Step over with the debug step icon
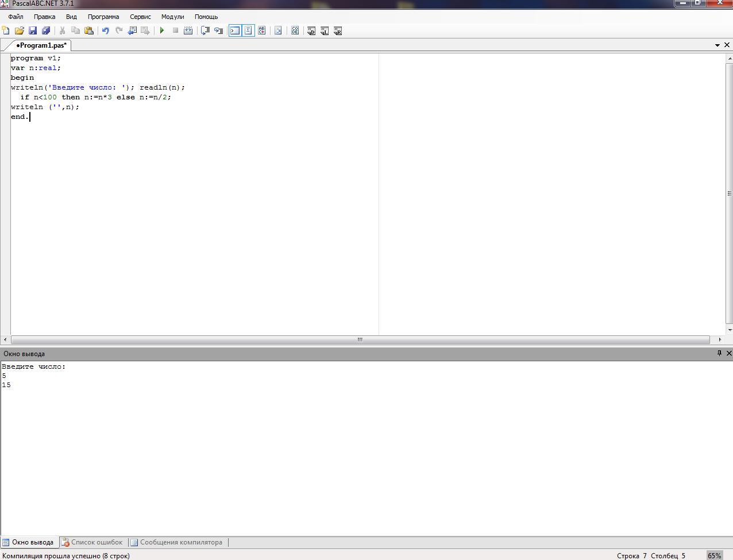Viewport: 733px width, 560px height. click(205, 30)
